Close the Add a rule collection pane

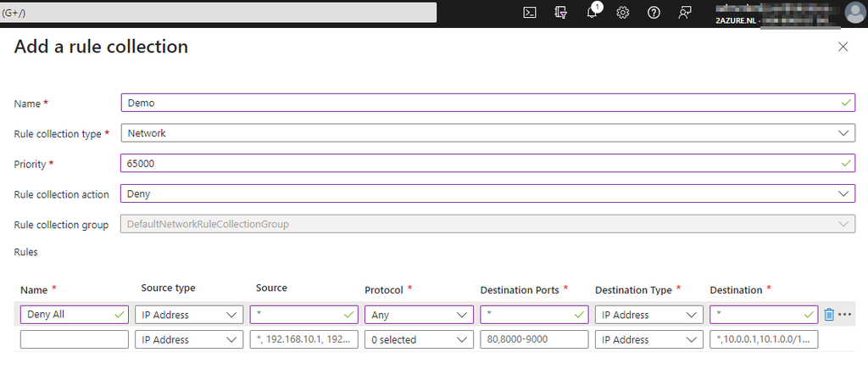click(843, 47)
